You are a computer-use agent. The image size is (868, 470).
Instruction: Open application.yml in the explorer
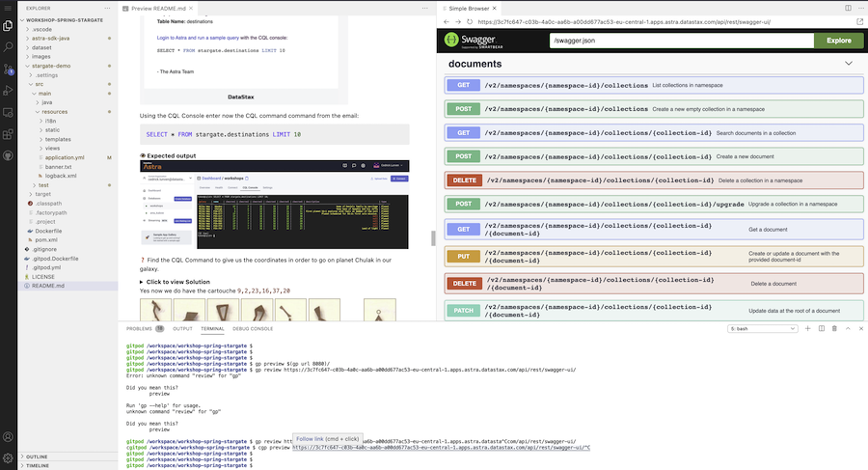pyautogui.click(x=65, y=157)
